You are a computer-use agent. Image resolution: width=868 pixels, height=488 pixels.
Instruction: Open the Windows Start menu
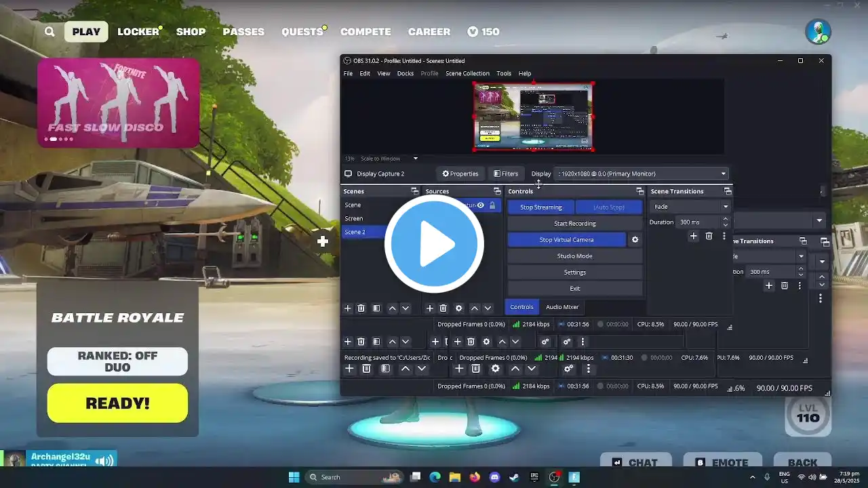(294, 477)
